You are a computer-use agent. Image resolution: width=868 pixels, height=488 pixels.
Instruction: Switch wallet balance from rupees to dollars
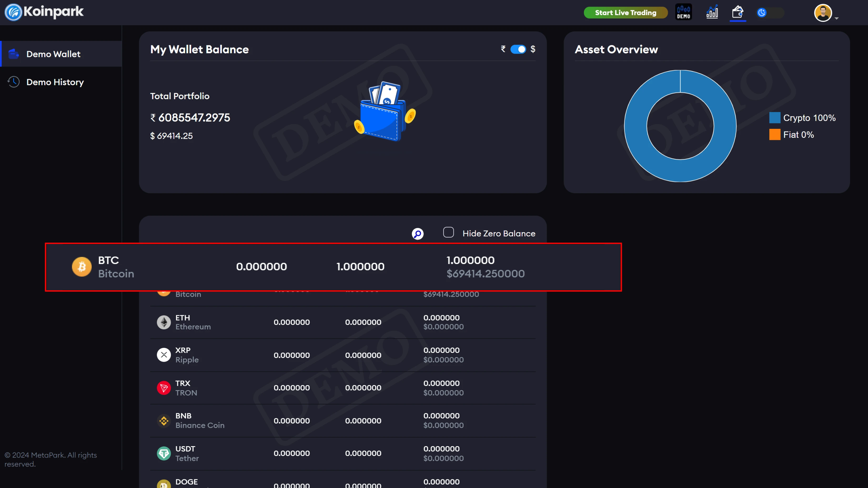click(x=518, y=49)
